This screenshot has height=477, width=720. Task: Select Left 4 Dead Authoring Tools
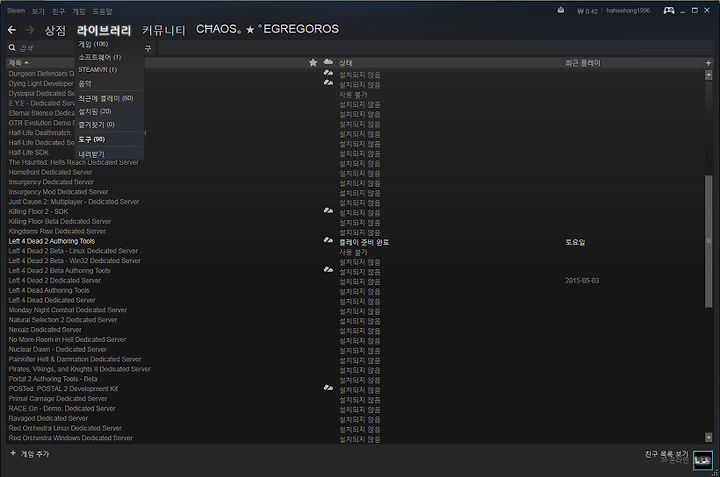click(x=49, y=290)
